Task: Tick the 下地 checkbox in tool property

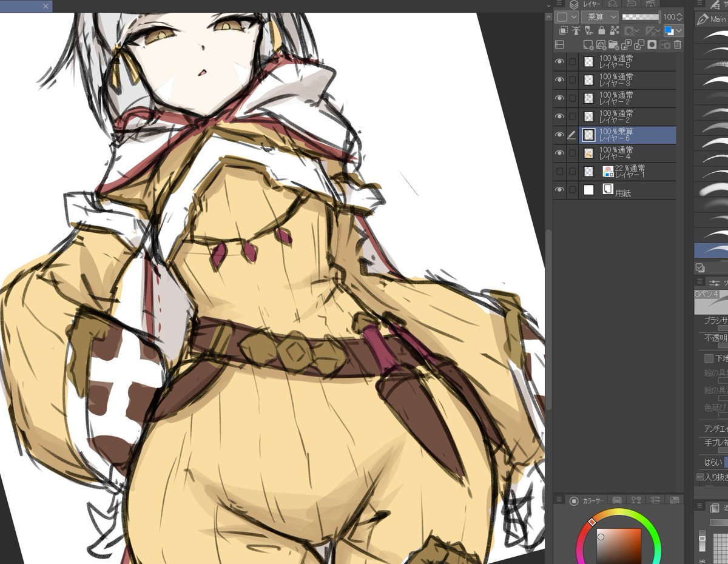Action: (x=709, y=358)
